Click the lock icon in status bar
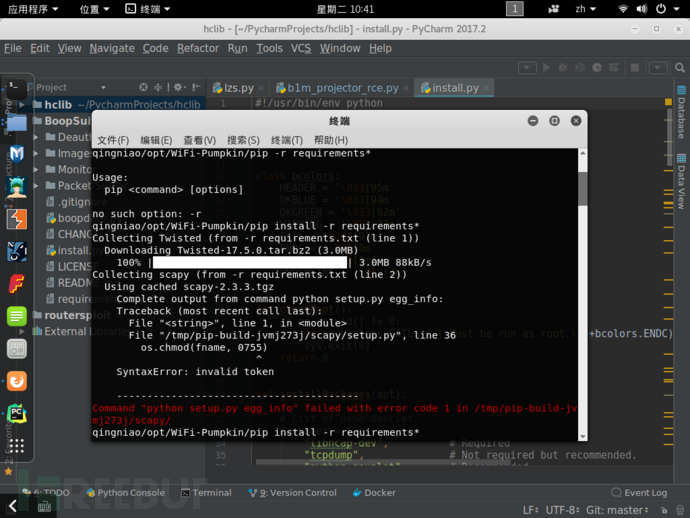 tap(664, 511)
